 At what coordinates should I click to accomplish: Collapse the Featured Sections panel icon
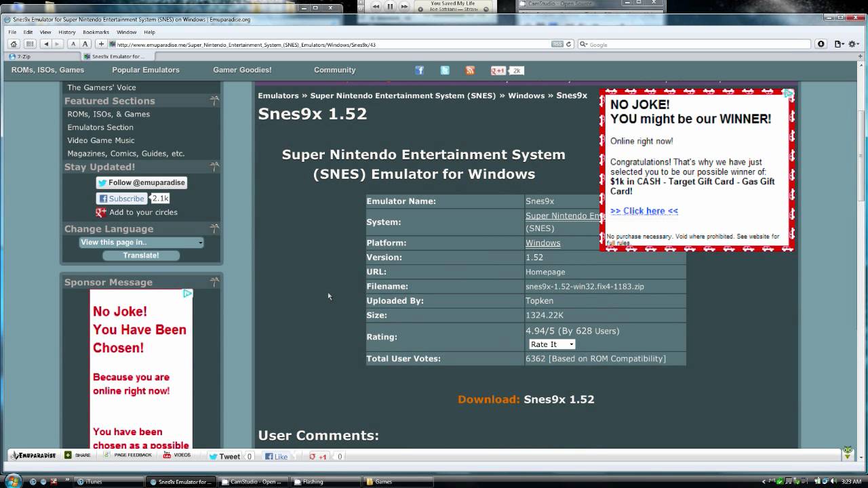tap(214, 101)
